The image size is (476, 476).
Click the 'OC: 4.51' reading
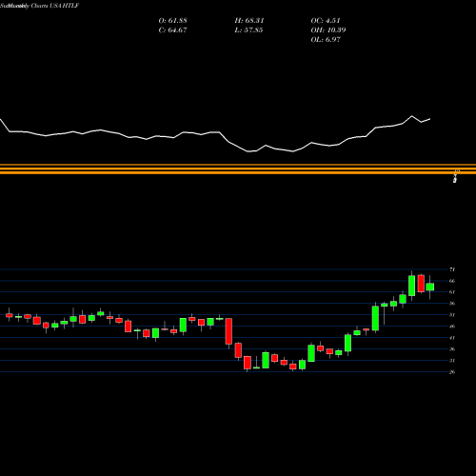click(x=326, y=21)
